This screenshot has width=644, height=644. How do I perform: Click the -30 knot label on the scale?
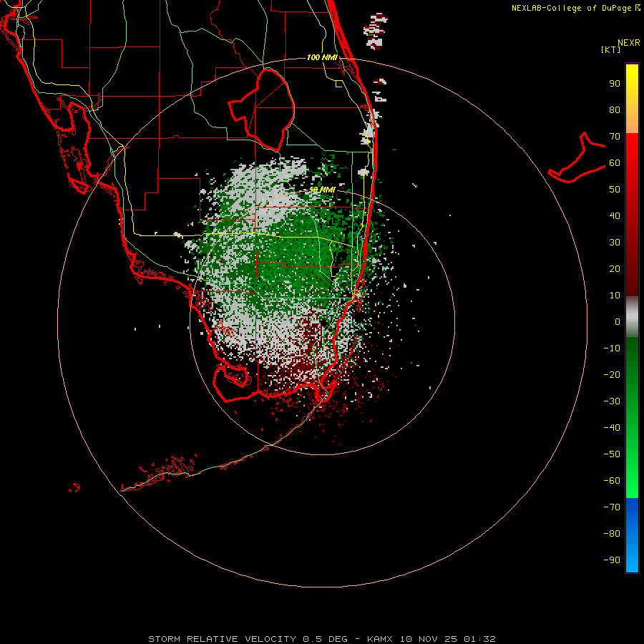pyautogui.click(x=612, y=401)
